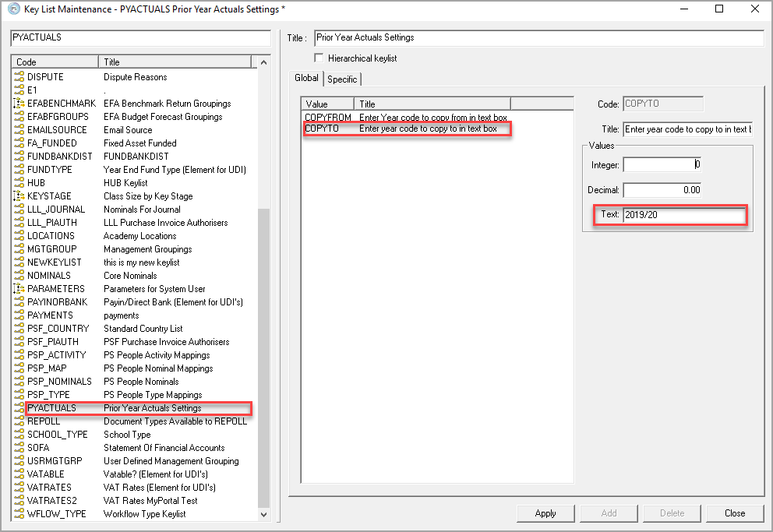The image size is (773, 532).
Task: Click the key icon beside HUB
Action: pyautogui.click(x=19, y=183)
